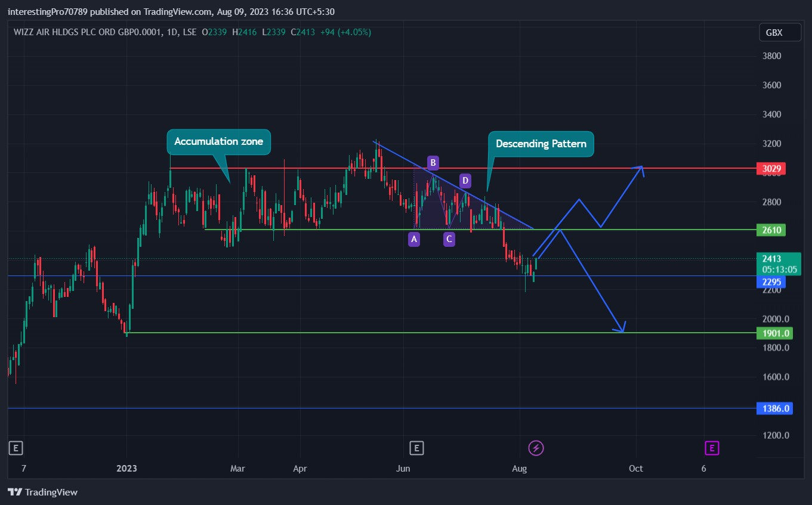Click the earnings E marker above the 7 date label
The image size is (812, 505).
16,448
